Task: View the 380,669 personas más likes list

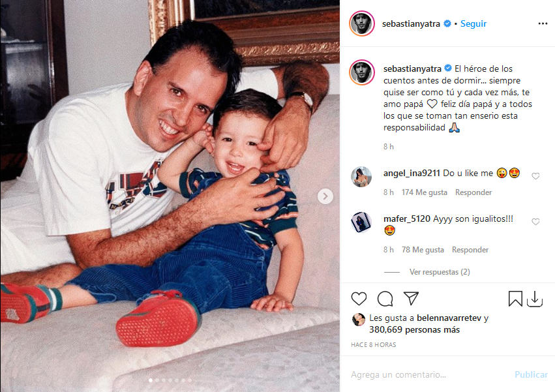Action: [415, 329]
